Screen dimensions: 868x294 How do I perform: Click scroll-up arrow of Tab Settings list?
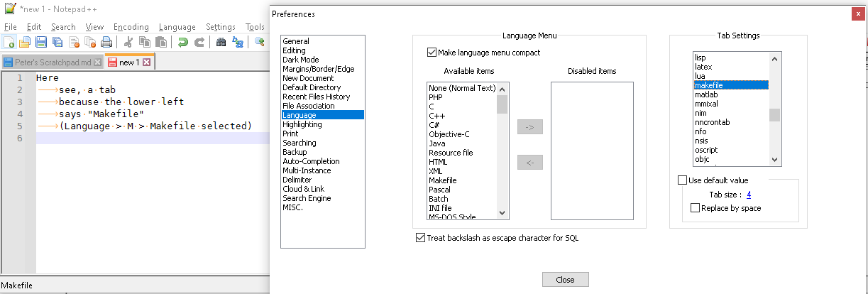click(775, 58)
